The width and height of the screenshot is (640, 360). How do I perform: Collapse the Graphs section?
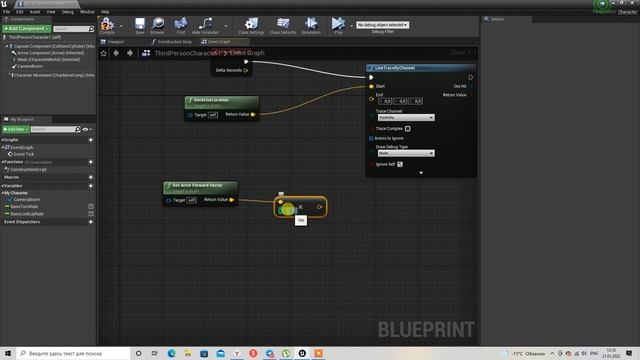[x=2, y=140]
